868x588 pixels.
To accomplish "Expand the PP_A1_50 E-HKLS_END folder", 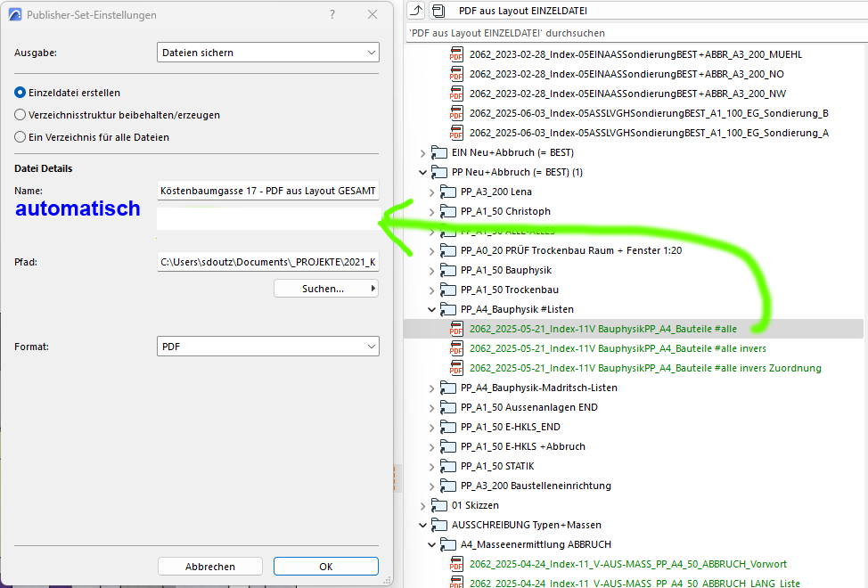I will [x=432, y=427].
